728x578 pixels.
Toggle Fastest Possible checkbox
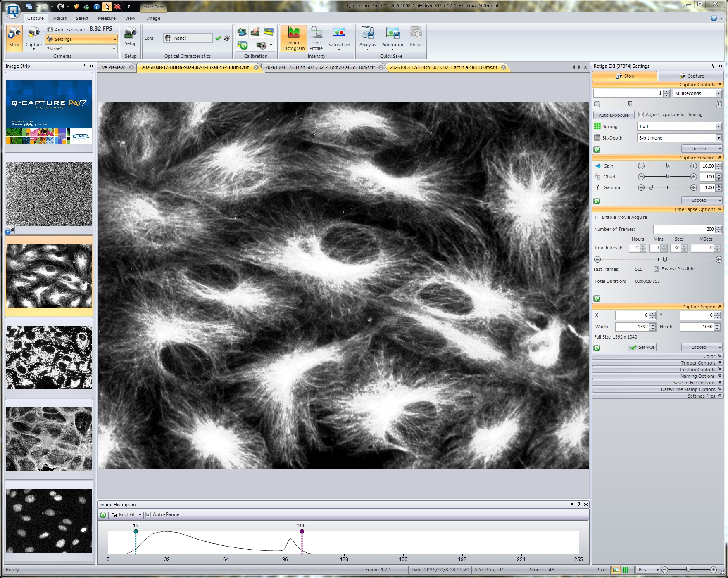tap(657, 269)
